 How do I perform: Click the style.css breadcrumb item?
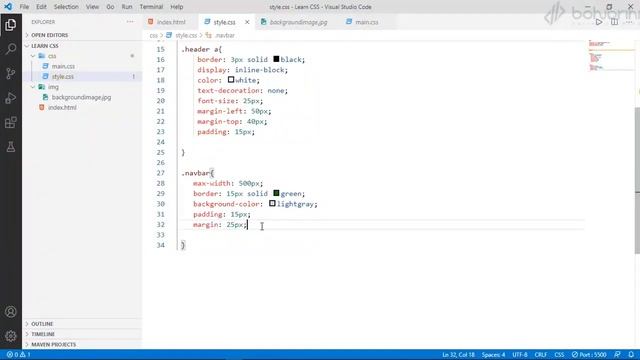pyautogui.click(x=186, y=36)
